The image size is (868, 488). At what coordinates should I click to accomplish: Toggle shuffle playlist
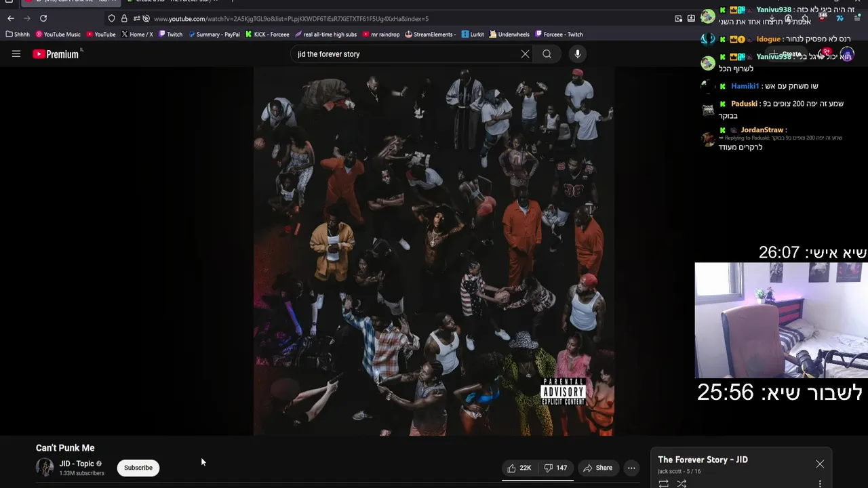(x=682, y=483)
